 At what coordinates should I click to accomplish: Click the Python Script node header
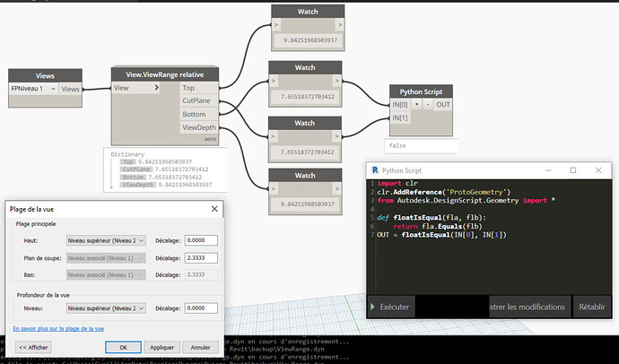421,91
